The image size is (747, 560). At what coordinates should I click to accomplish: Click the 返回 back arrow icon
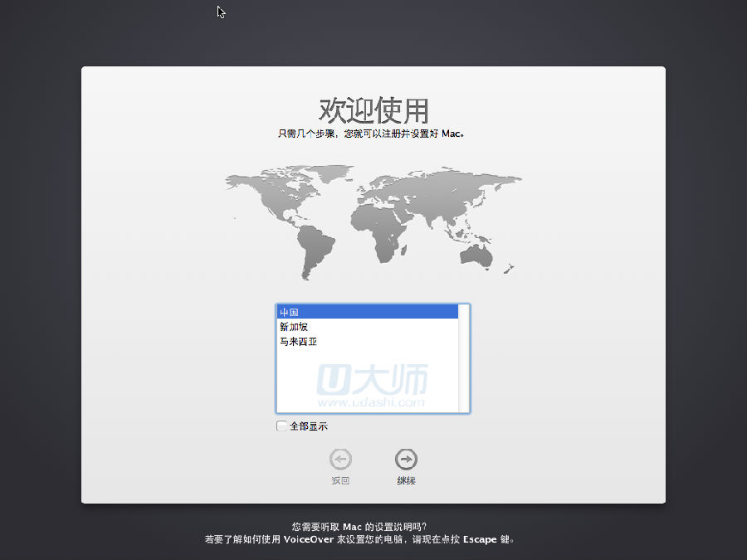pos(340,459)
